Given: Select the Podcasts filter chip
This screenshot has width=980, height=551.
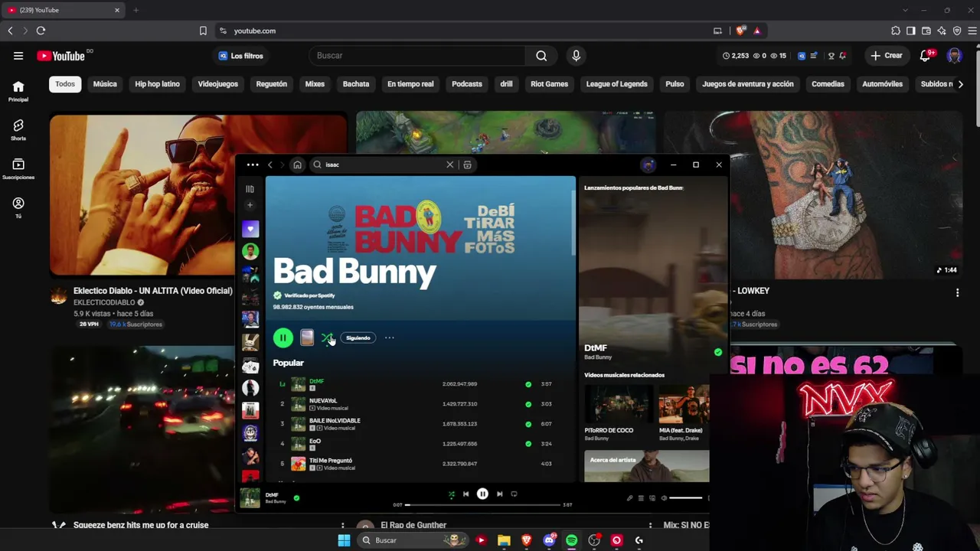Looking at the screenshot, I should tap(467, 84).
